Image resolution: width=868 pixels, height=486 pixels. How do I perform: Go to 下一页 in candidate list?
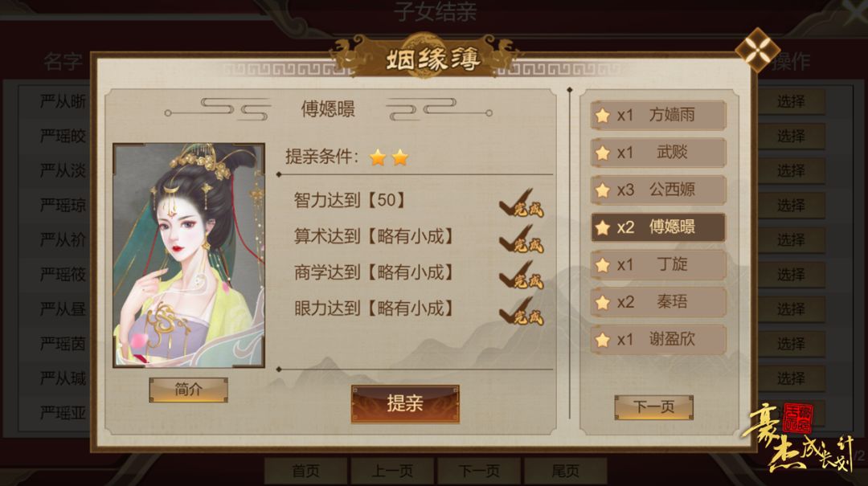[653, 407]
